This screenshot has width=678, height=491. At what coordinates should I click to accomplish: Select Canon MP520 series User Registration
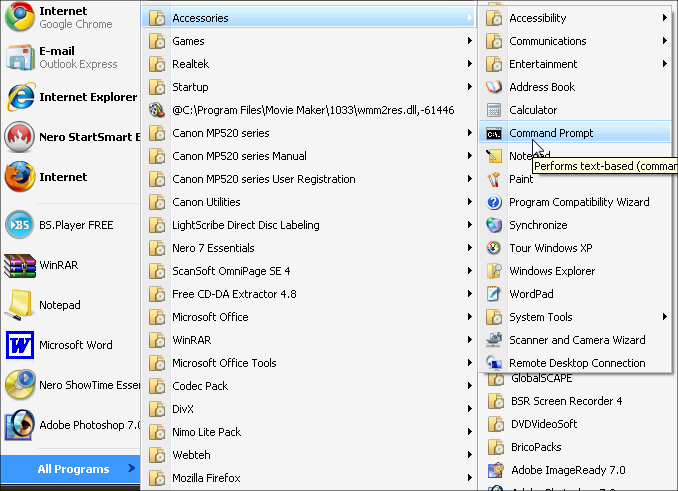tap(309, 179)
